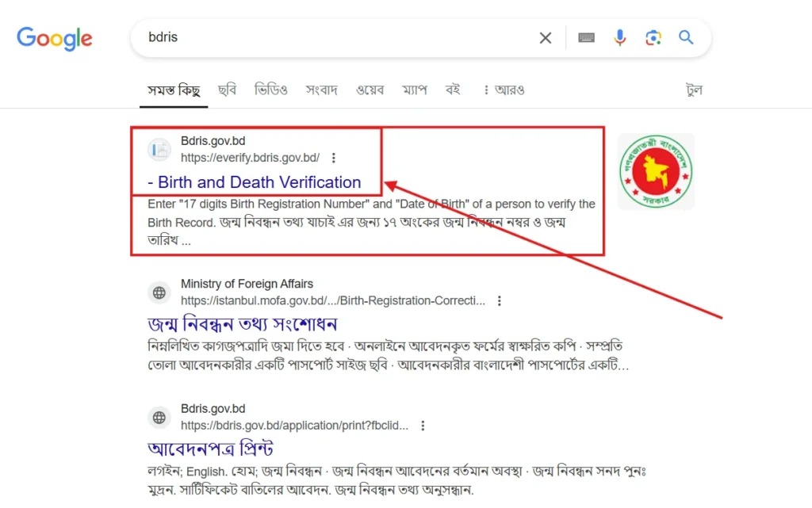Open the three-dot menu beside the MOFA result
Viewport: 812px width, 508px height.
500,300
